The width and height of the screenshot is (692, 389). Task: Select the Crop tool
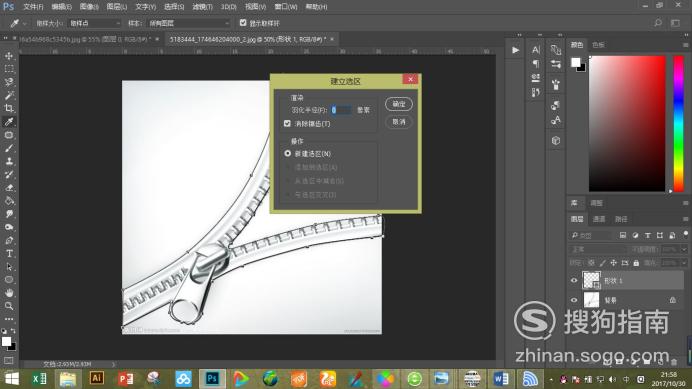pos(9,108)
